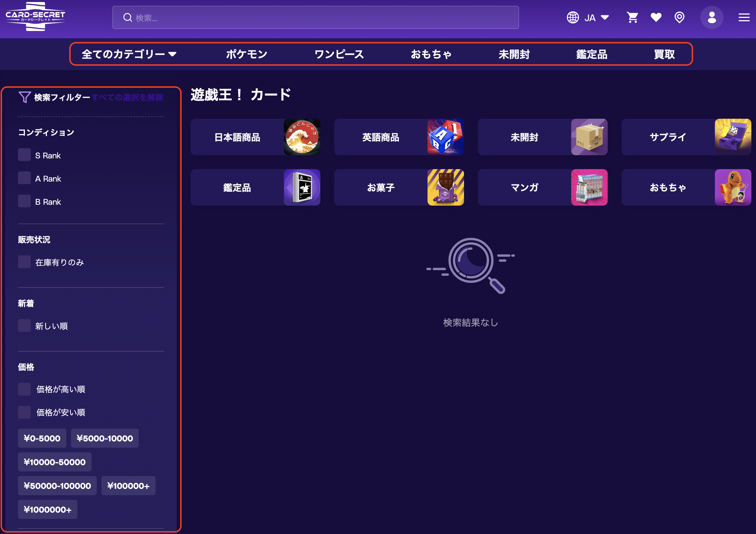Click the サプライ category label
Viewport: 756px width, 534px height.
coord(668,137)
